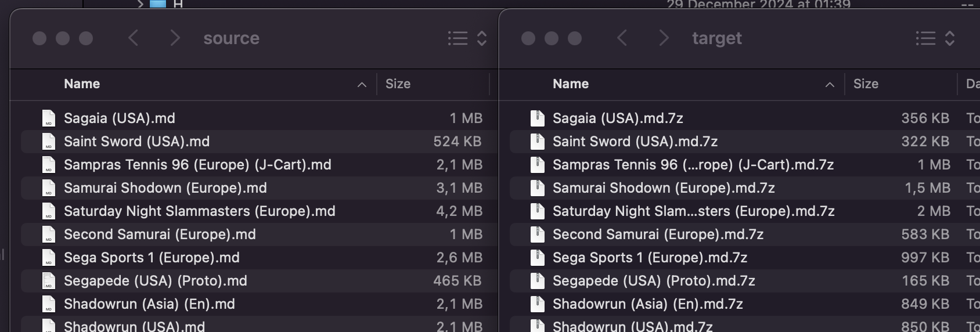Click the Sagaia (USA).md.7z archive icon in target
The height and width of the screenshot is (332, 980).
538,118
